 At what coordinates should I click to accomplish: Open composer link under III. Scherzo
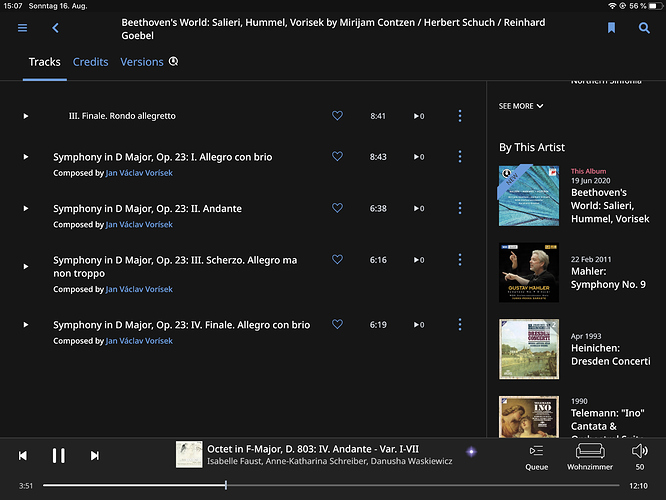[139, 289]
